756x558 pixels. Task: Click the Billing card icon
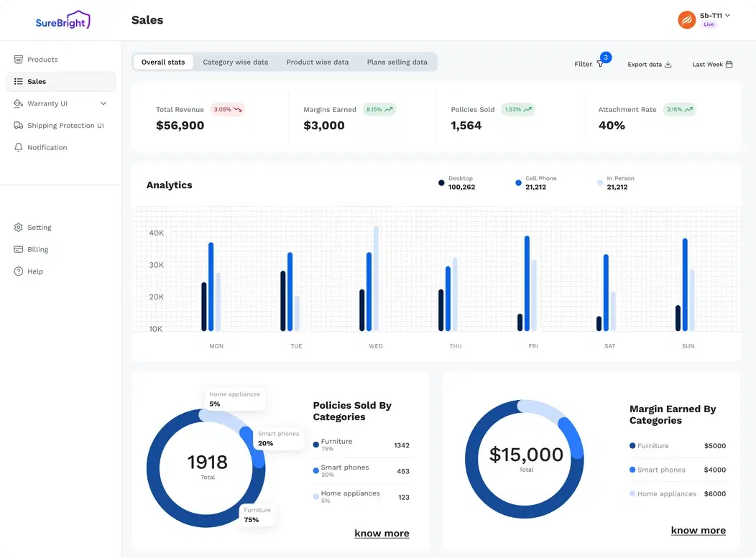click(18, 249)
